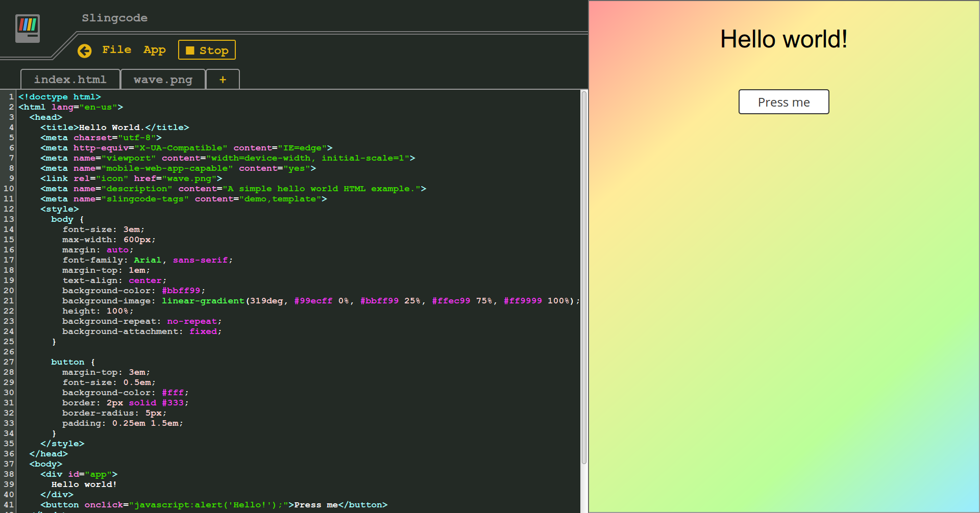Viewport: 980px width, 513px height.
Task: Select the index.html tab
Action: coord(70,80)
